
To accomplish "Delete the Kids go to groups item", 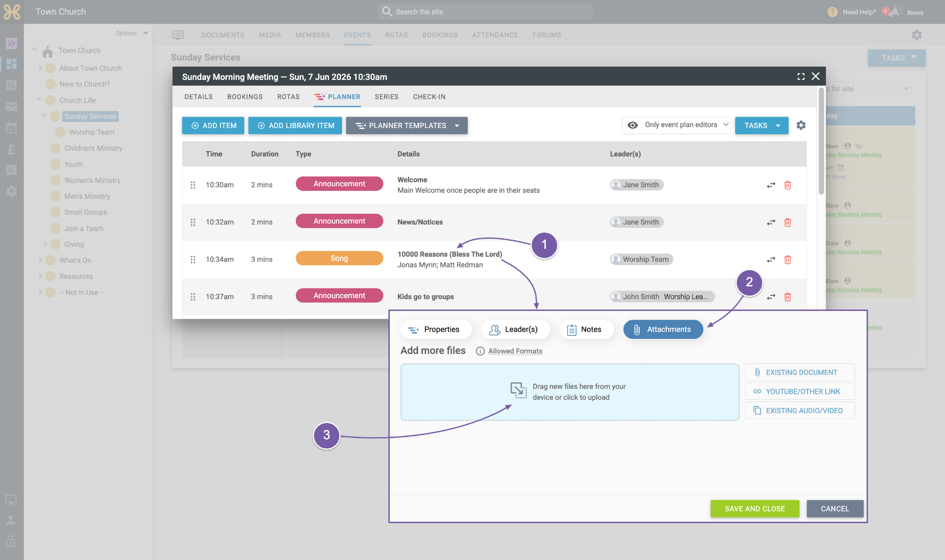I will pyautogui.click(x=788, y=297).
